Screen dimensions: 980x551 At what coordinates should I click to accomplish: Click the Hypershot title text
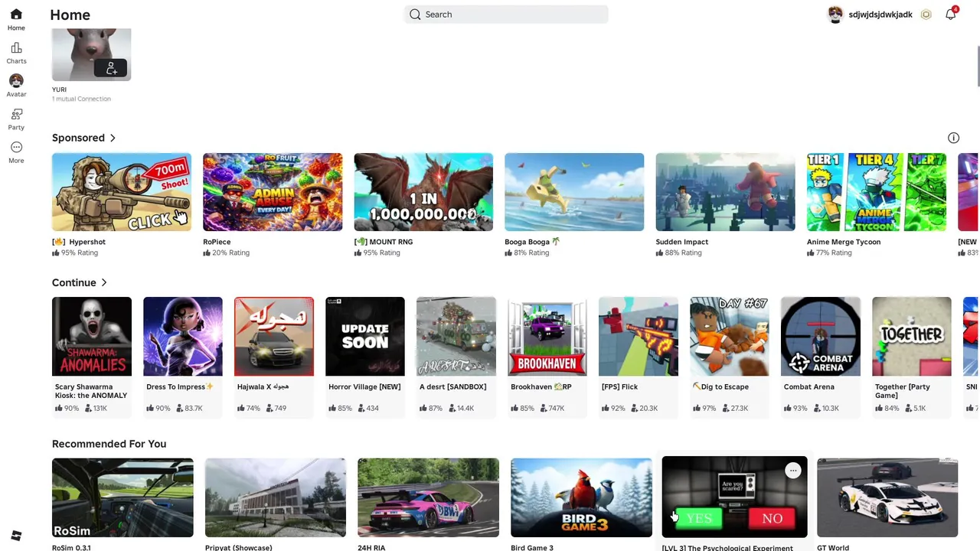[x=79, y=242]
